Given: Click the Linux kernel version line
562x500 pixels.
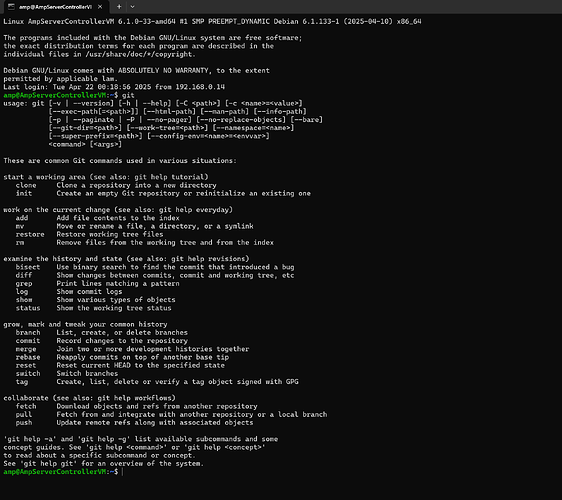Looking at the screenshot, I should pyautogui.click(x=212, y=22).
